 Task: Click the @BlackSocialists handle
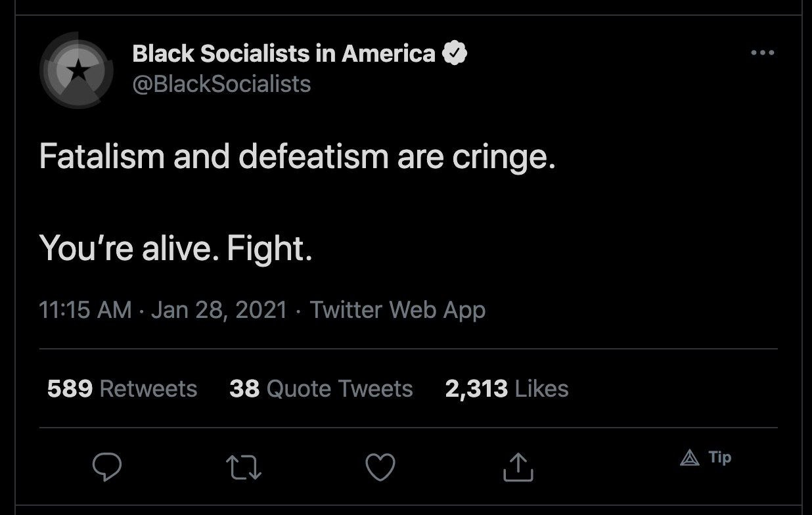point(221,84)
